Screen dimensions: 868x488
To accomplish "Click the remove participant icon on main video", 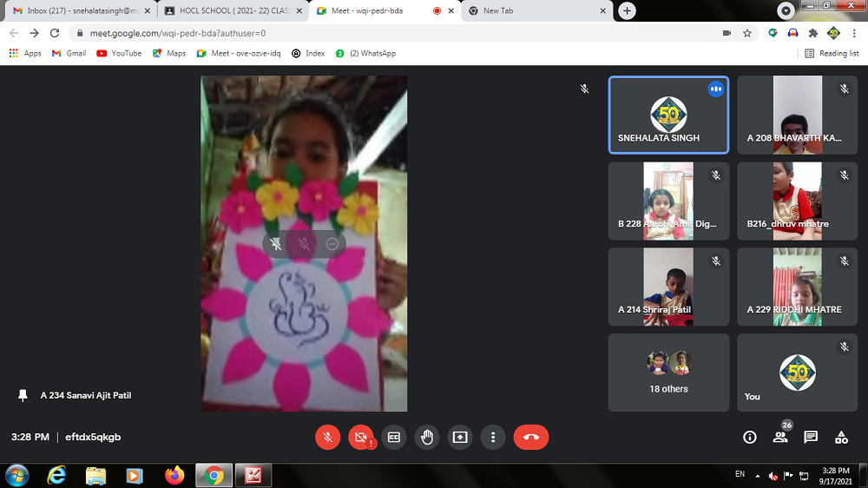I will pyautogui.click(x=332, y=245).
